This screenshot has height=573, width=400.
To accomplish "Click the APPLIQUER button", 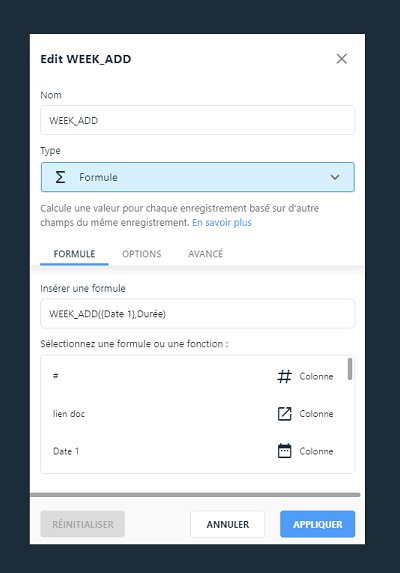I will coord(317,524).
